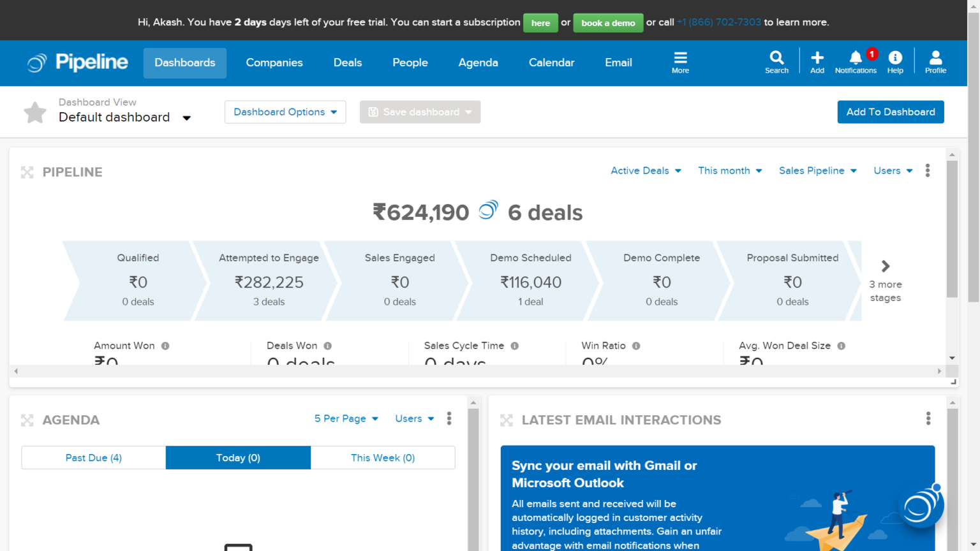The width and height of the screenshot is (980, 551).
Task: Click the favorite star beside Default dashboard
Action: [35, 112]
